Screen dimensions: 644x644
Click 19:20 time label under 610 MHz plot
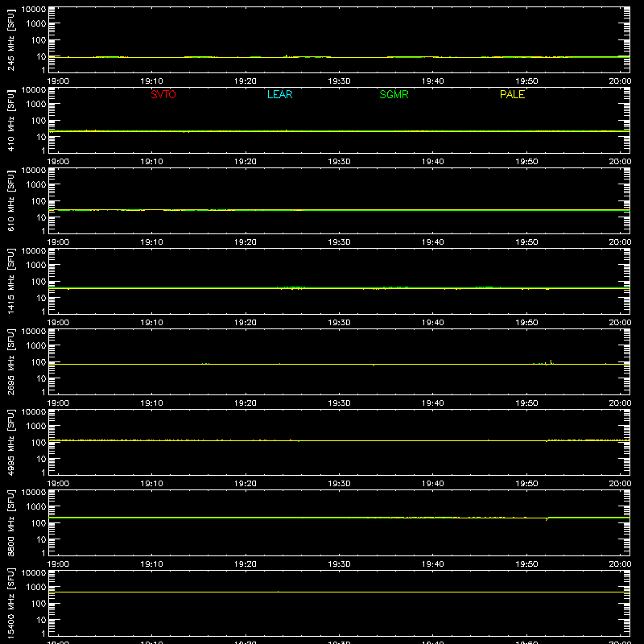click(x=246, y=242)
